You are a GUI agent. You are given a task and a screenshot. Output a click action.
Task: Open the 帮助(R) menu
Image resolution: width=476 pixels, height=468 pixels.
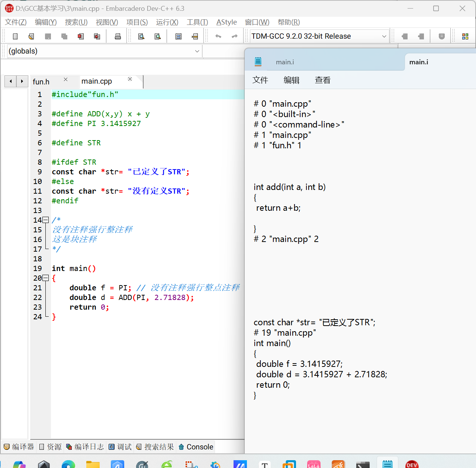(x=289, y=22)
